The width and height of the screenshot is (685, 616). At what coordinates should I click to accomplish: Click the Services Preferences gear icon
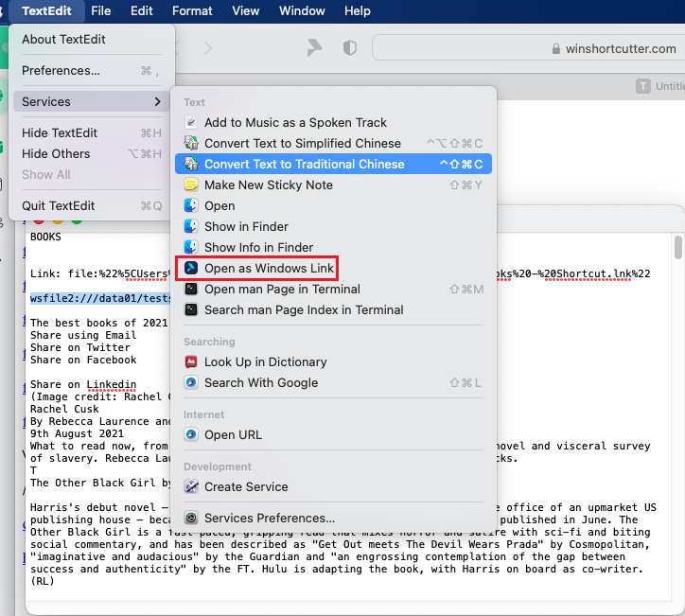point(191,519)
